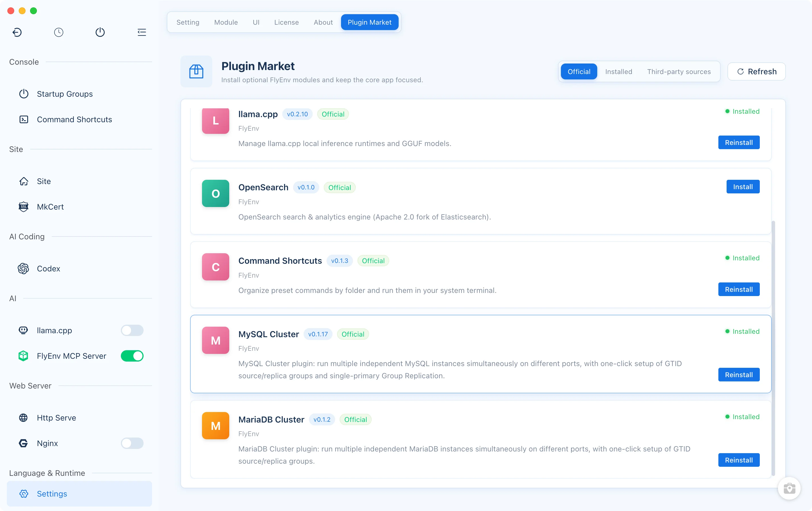Switch to the UI tab

click(x=256, y=22)
